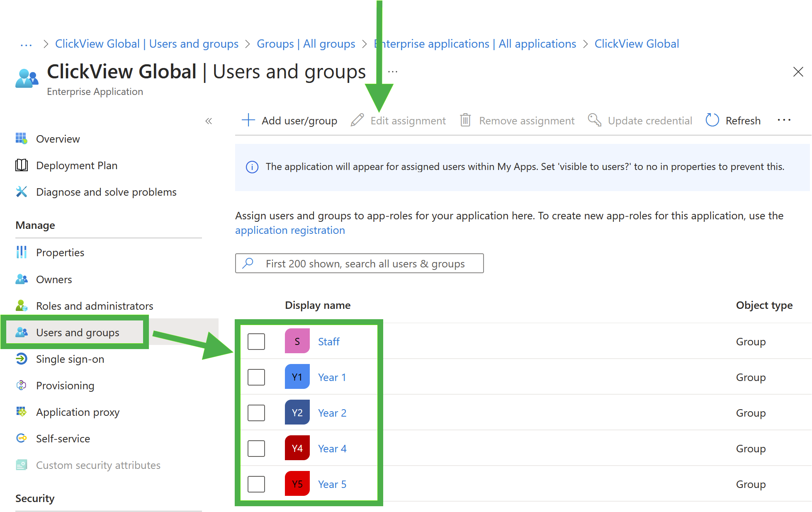The height and width of the screenshot is (512, 812).
Task: Close the Users and groups blade
Action: [798, 72]
